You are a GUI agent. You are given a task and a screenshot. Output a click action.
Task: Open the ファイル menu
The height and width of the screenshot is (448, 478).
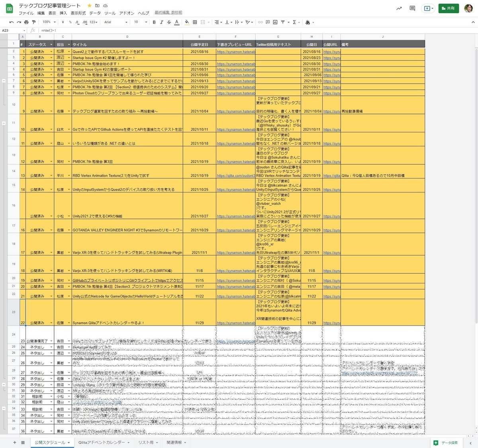pos(26,13)
